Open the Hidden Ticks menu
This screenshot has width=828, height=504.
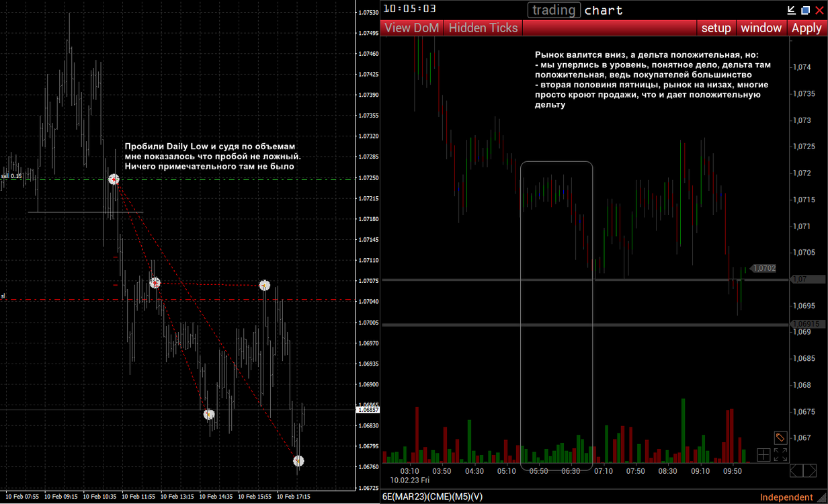[483, 28]
